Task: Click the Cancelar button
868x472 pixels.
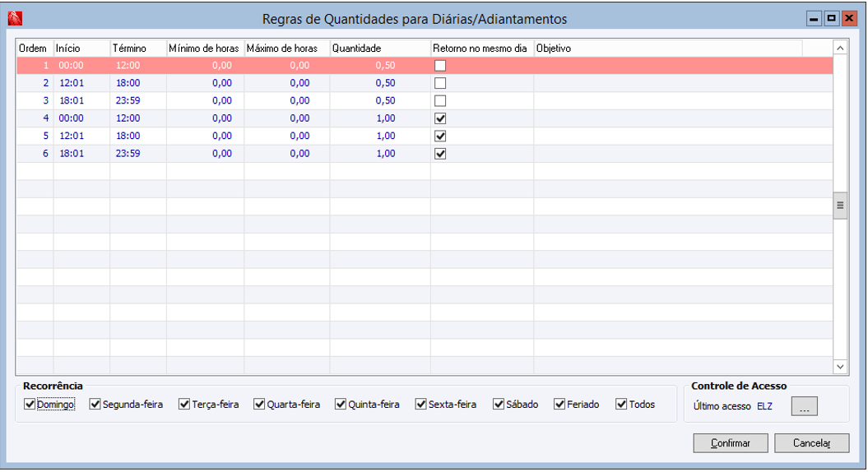Action: coord(811,442)
